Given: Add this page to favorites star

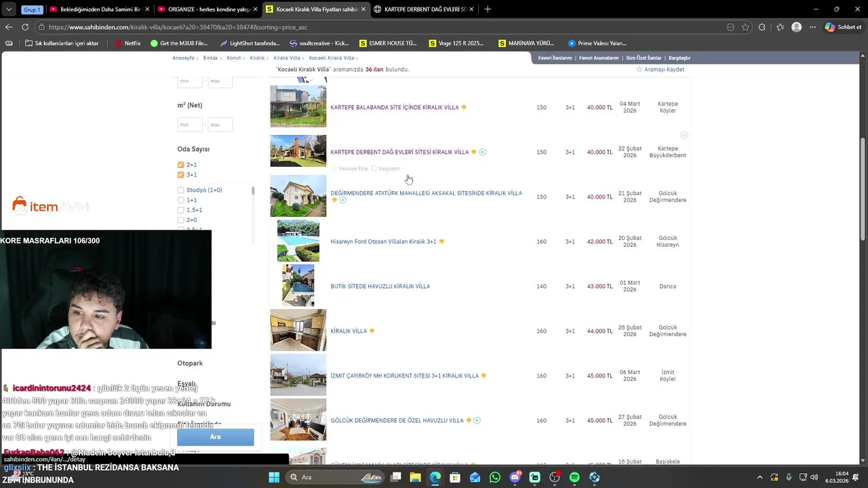Looking at the screenshot, I should point(746,27).
